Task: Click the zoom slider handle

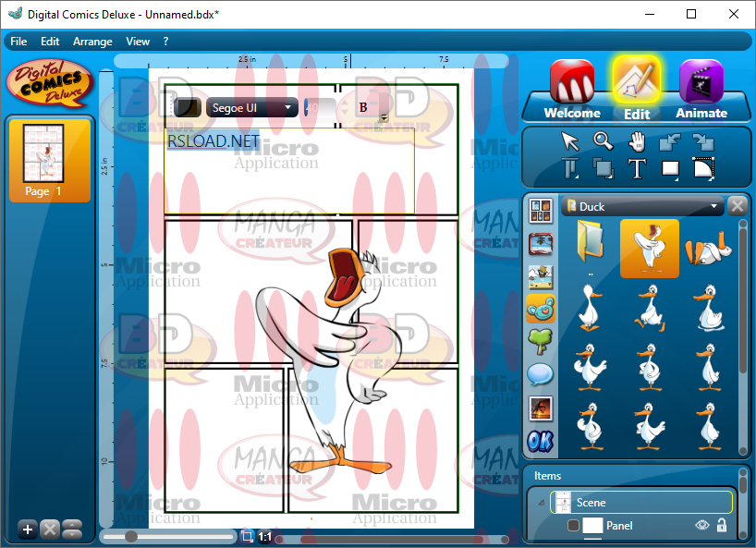Action: 131,536
